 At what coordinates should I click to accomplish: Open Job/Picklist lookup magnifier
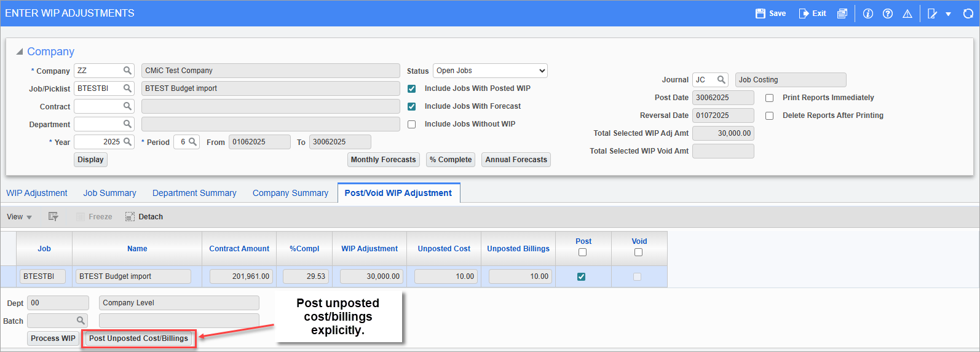tap(127, 88)
